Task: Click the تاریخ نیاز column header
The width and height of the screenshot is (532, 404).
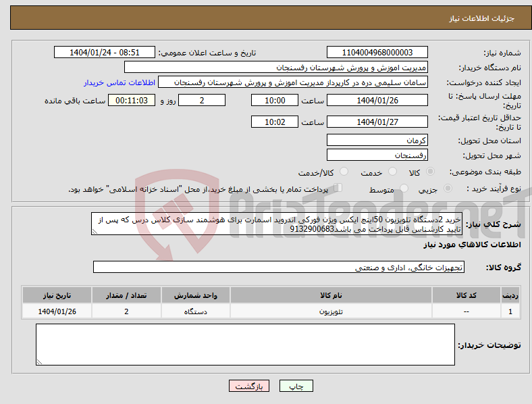Action: tap(57, 295)
